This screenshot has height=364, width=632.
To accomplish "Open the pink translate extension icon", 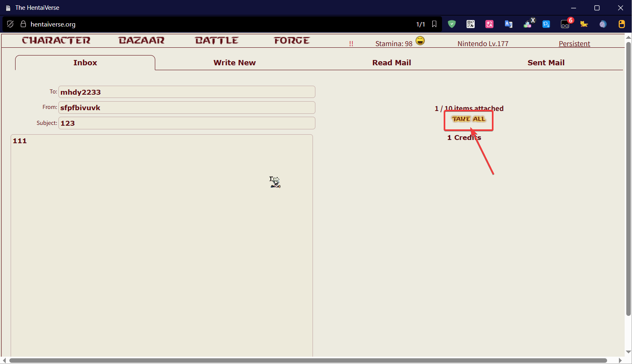I will pos(489,24).
